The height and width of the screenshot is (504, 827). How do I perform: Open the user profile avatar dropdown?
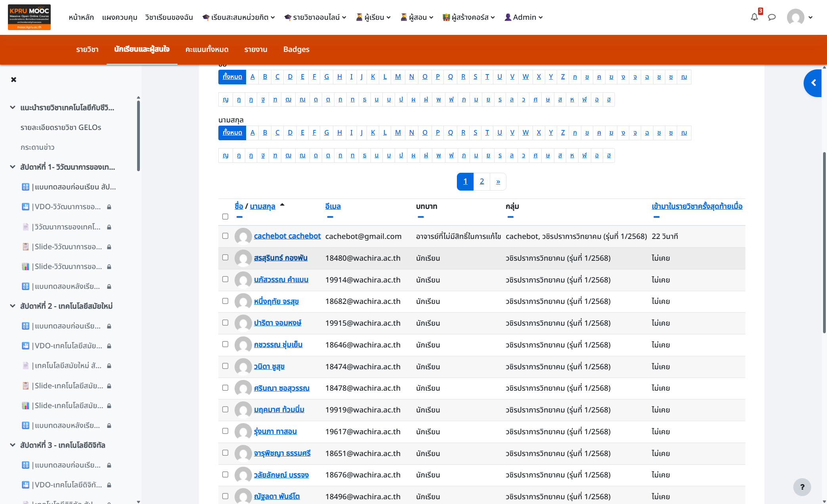coord(800,17)
